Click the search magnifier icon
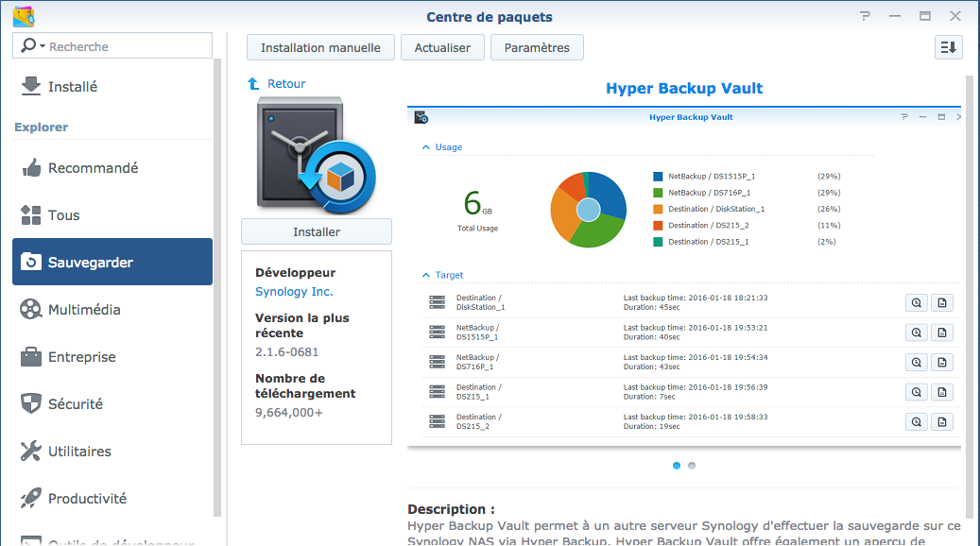This screenshot has width=980, height=546. click(28, 45)
